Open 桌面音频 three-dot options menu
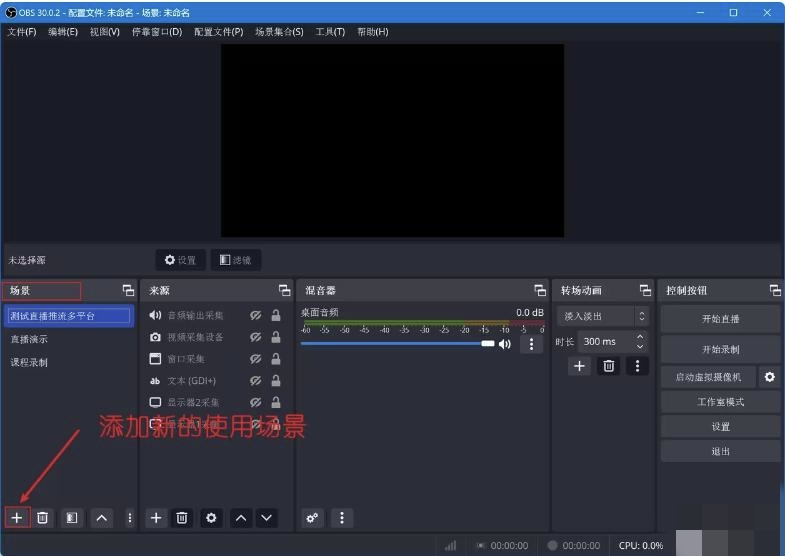Viewport: 785px width, 556px height. coord(531,344)
